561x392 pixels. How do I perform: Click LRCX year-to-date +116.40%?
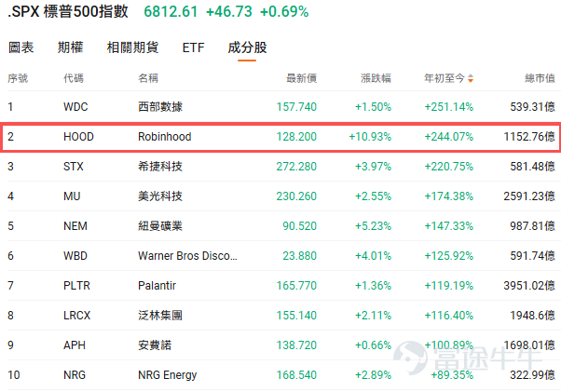pyautogui.click(x=448, y=315)
